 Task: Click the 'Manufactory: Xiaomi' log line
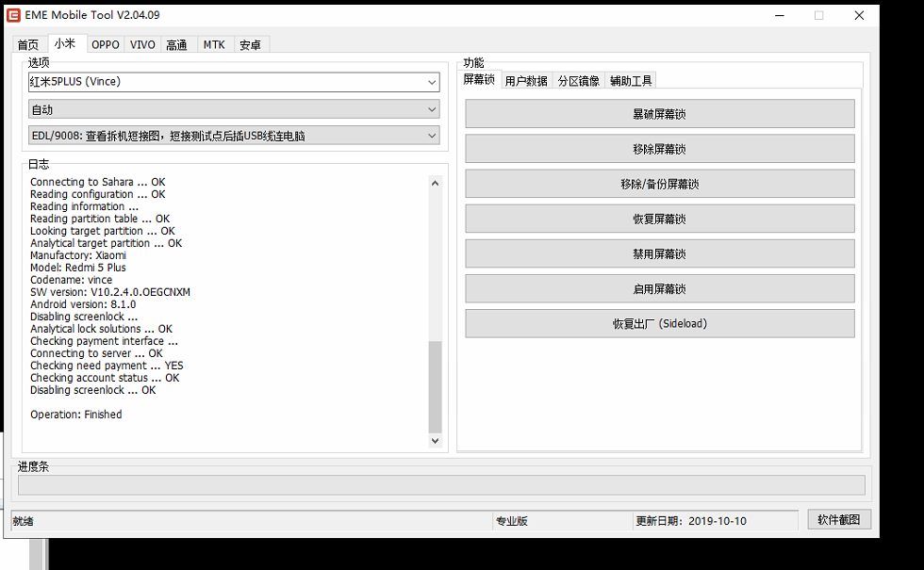(77, 255)
